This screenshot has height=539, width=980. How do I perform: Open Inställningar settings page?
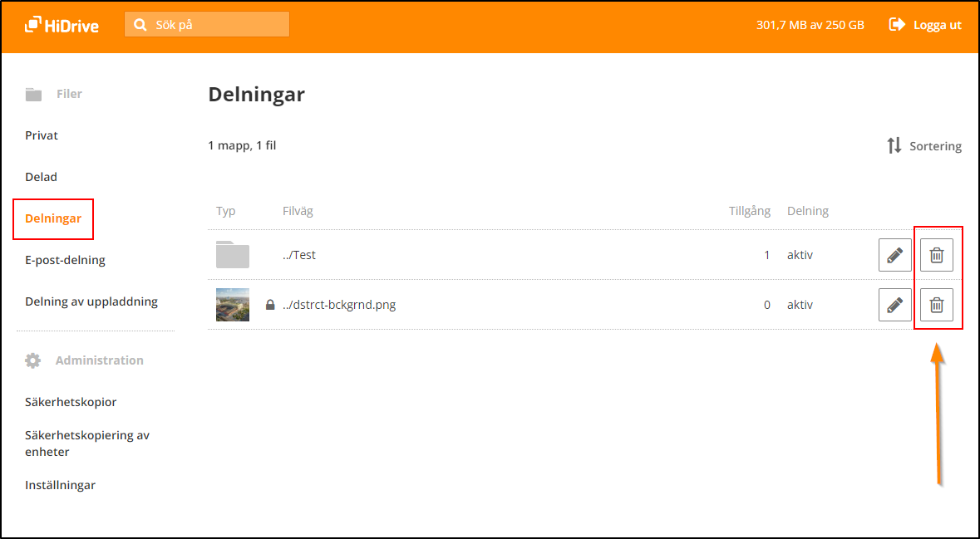point(60,485)
